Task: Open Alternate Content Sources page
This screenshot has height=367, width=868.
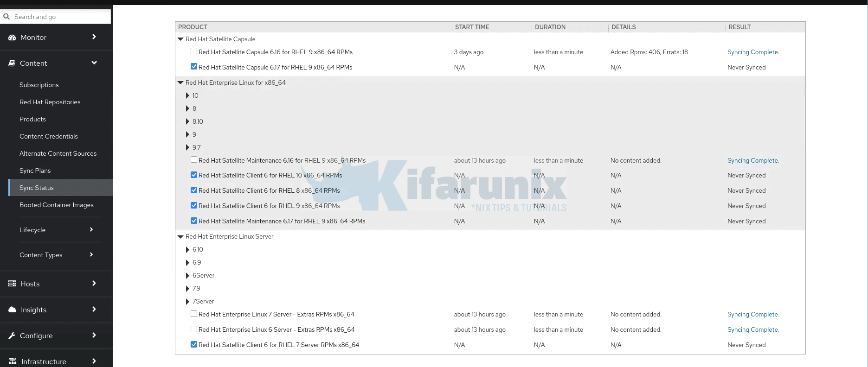Action: [58, 153]
